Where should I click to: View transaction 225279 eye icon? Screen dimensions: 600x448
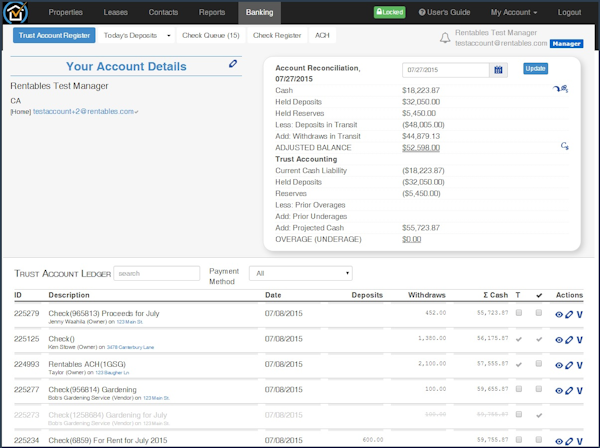(559, 314)
